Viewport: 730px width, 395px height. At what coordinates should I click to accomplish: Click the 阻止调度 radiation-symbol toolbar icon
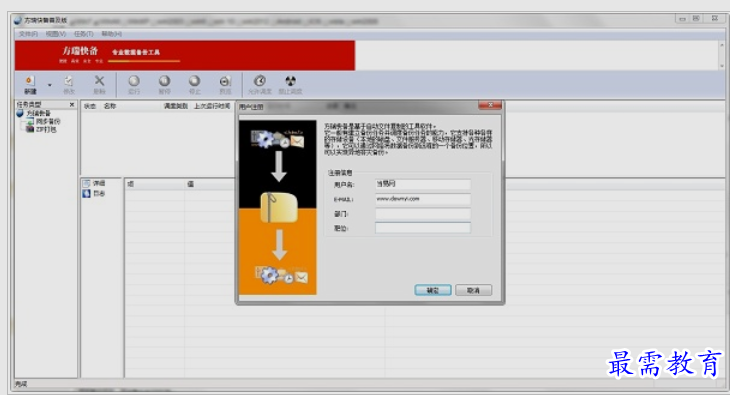[291, 85]
